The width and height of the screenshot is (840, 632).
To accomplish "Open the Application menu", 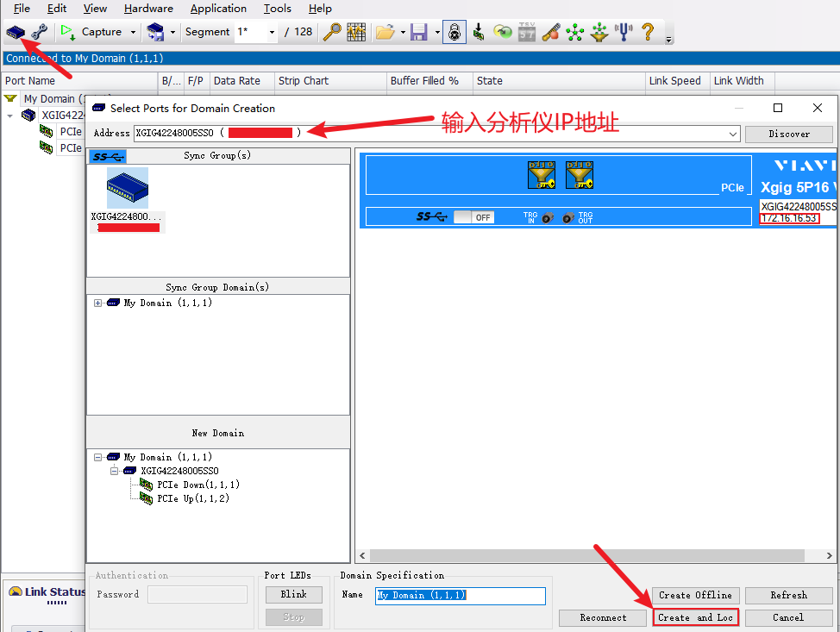I will [218, 9].
